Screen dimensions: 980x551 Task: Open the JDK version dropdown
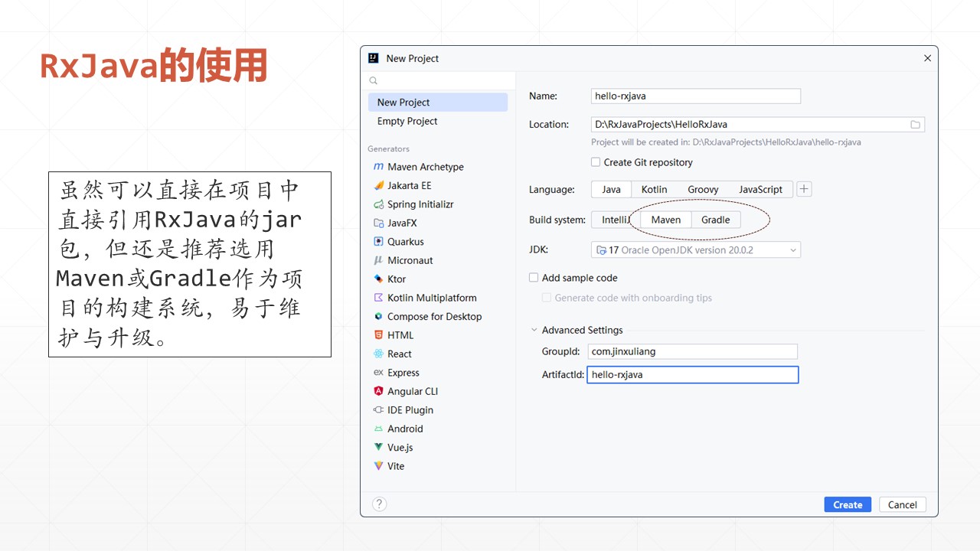coord(696,249)
